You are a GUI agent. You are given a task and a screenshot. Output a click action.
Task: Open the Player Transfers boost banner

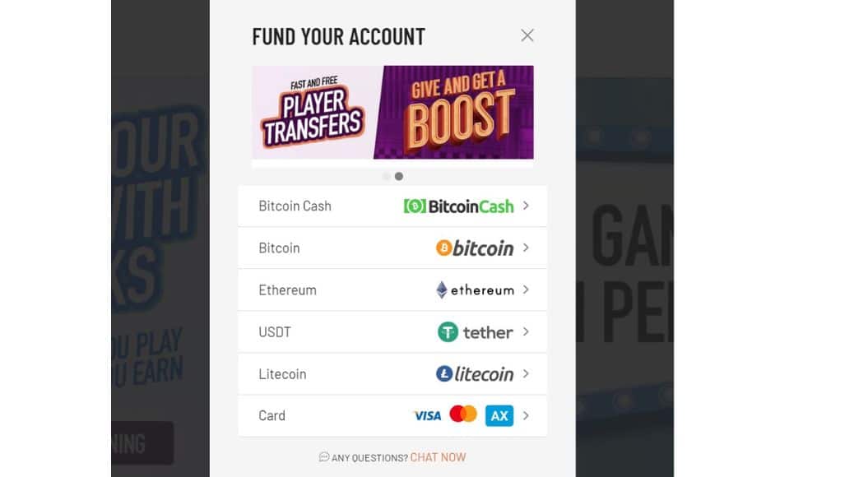click(392, 113)
